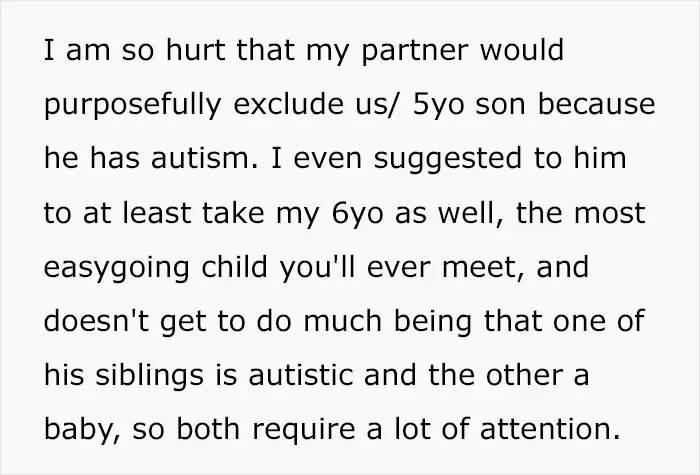Click on the word "suggested"

click(448, 160)
